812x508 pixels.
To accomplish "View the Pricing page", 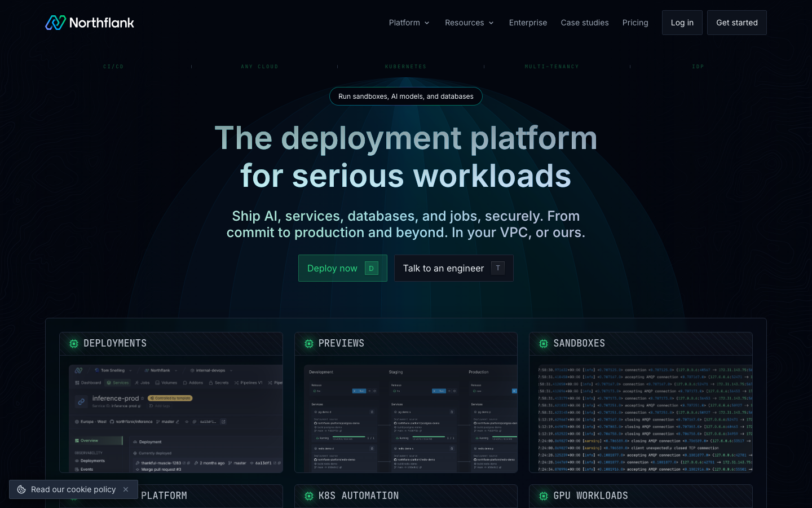I will 636,23.
